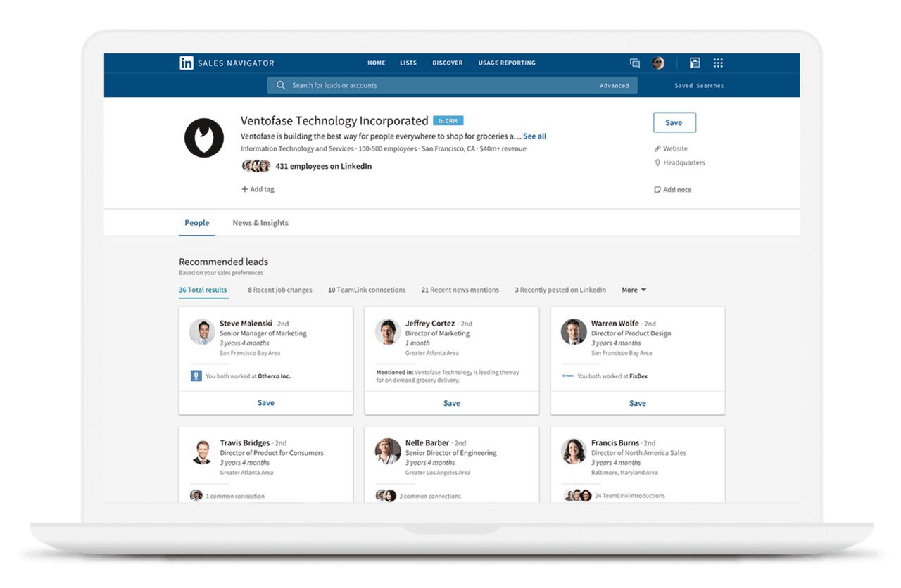Click the Website link icon
Image resolution: width=901 pixels, height=588 pixels.
pyautogui.click(x=657, y=148)
